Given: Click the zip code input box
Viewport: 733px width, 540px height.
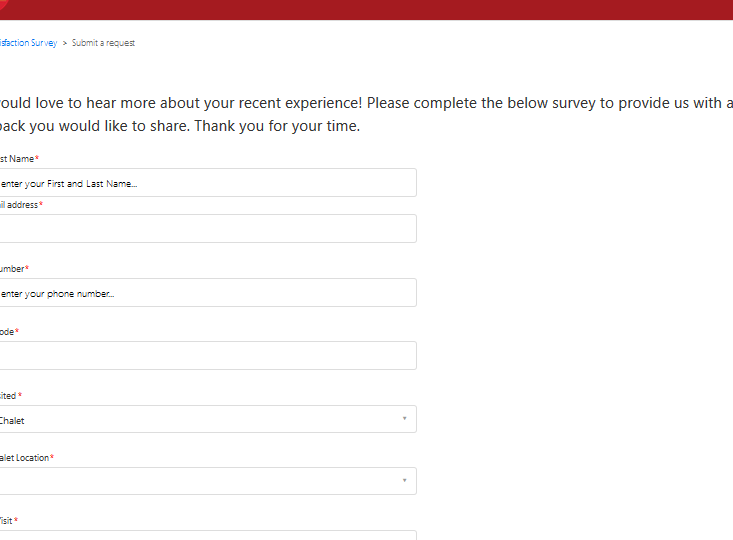Looking at the screenshot, I should [205, 356].
